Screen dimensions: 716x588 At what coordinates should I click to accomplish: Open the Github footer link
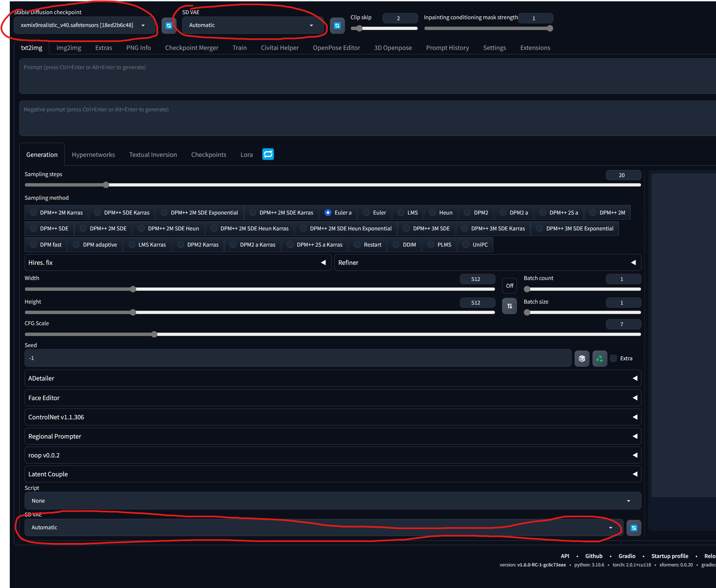click(x=594, y=556)
